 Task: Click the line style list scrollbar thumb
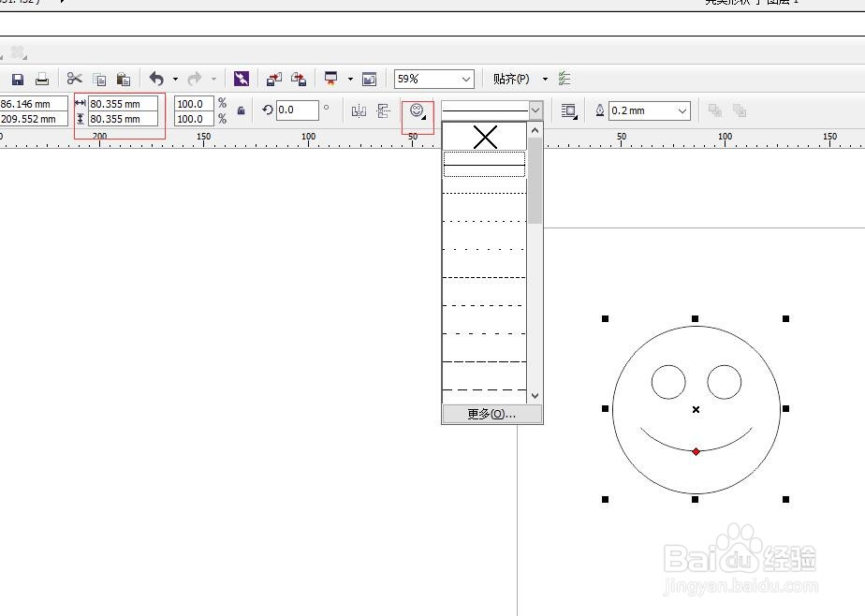tap(535, 181)
